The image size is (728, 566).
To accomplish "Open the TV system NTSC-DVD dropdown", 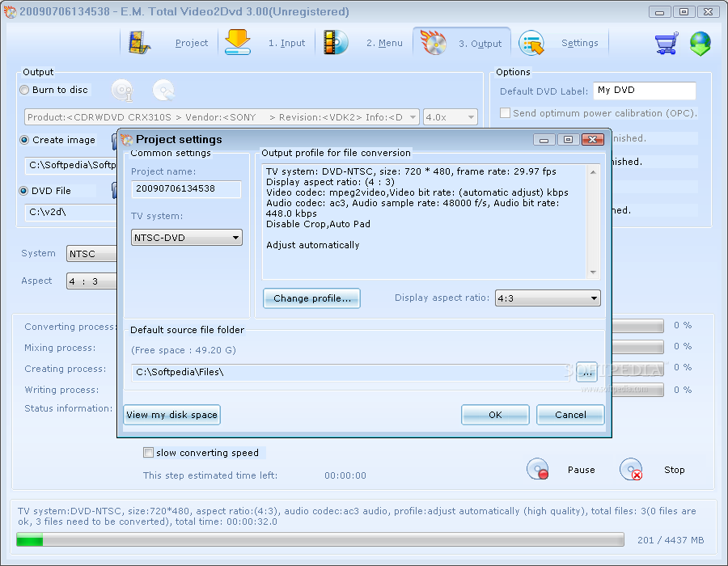I will click(x=187, y=238).
